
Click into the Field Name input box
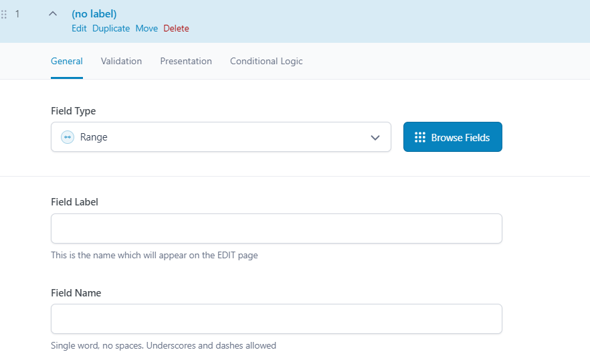276,319
